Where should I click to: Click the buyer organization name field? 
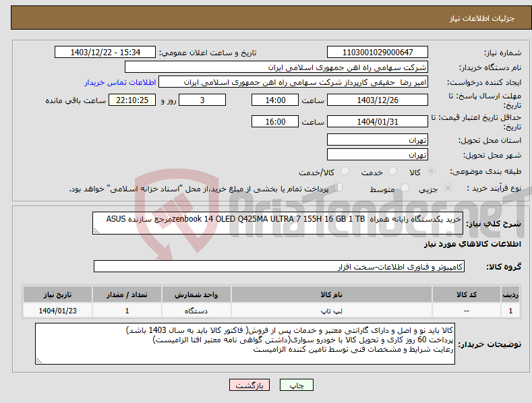tap(276, 67)
